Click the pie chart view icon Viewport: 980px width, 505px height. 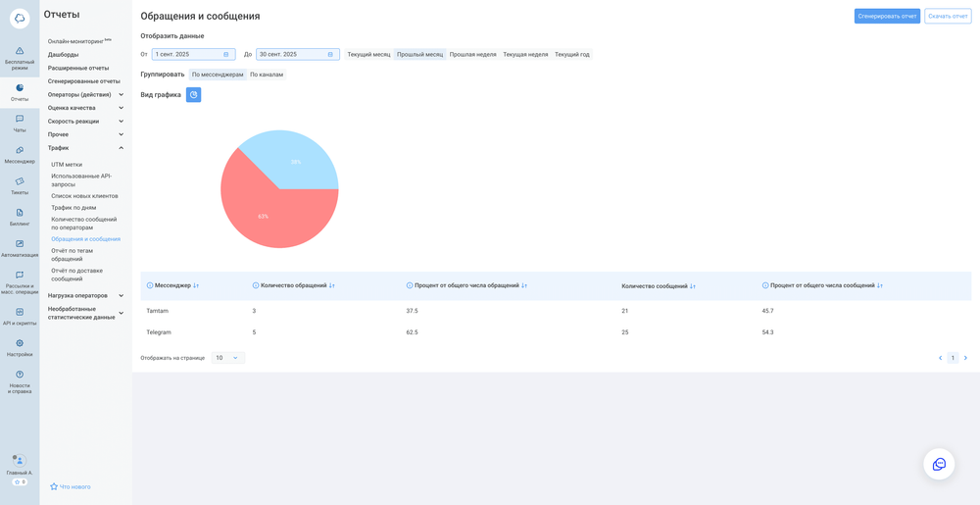point(193,95)
